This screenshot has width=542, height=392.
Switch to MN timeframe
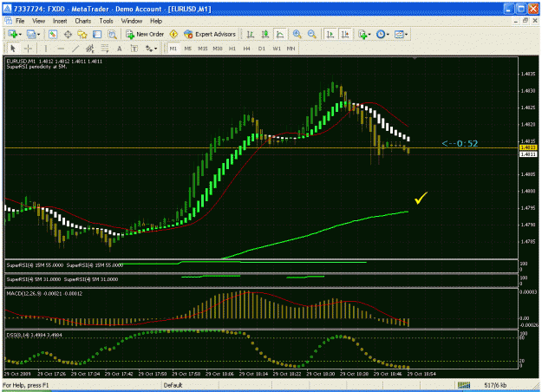click(291, 49)
